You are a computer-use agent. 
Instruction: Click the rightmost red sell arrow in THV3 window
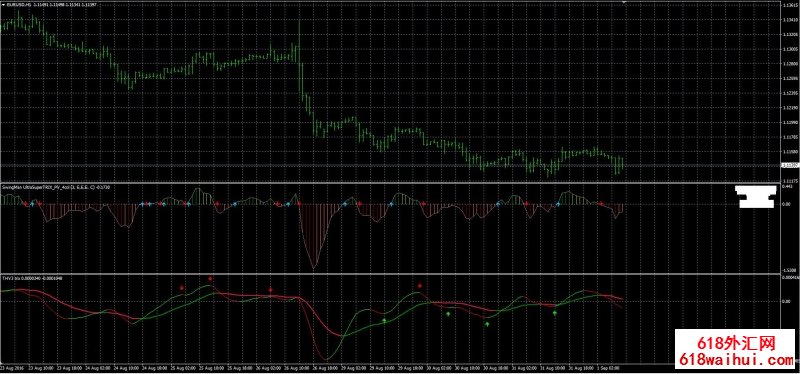(420, 286)
